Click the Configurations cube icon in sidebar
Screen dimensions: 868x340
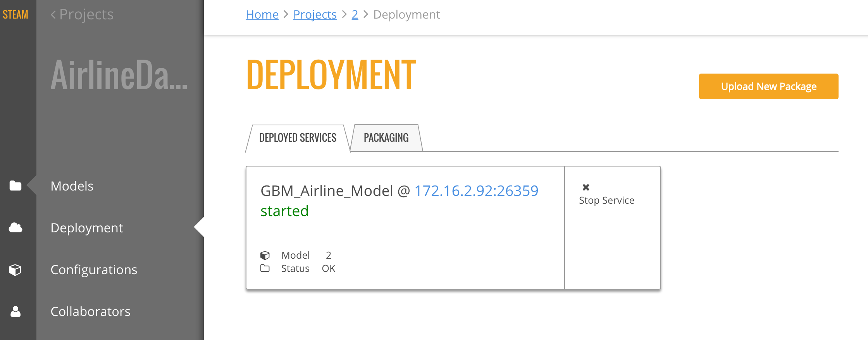click(x=15, y=270)
